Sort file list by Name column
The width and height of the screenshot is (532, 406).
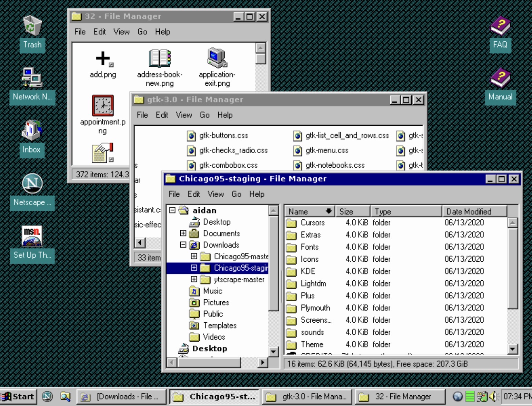310,211
